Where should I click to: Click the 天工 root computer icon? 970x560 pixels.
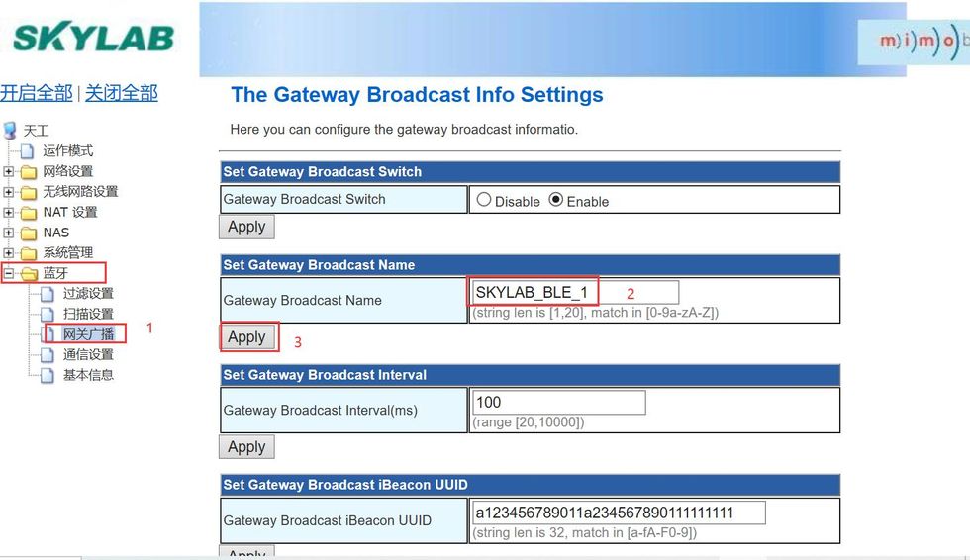tap(11, 131)
